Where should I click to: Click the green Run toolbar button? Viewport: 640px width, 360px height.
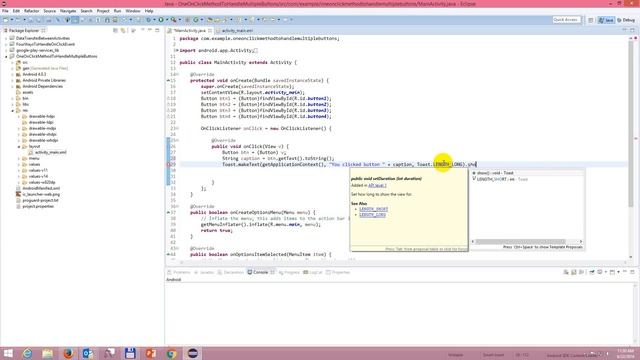[x=161, y=20]
